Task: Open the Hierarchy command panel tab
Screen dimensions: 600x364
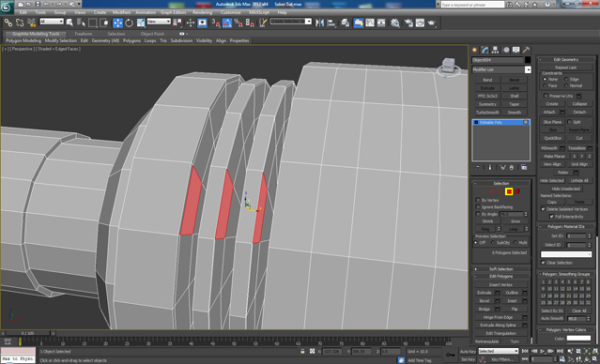Action: coord(495,50)
